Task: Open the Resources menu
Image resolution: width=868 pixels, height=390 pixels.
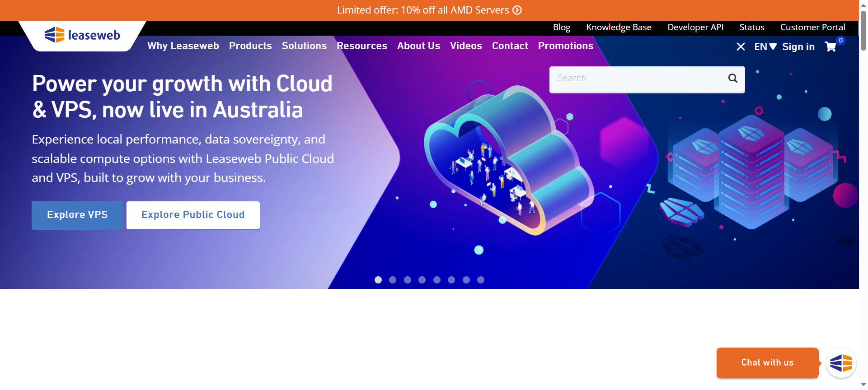Action: tap(362, 46)
